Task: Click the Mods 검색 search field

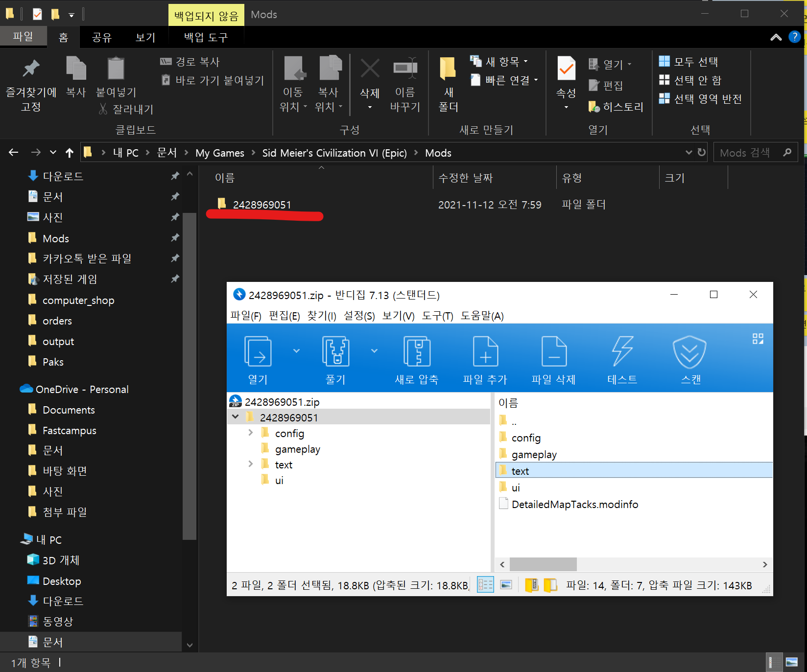Action: (x=756, y=153)
